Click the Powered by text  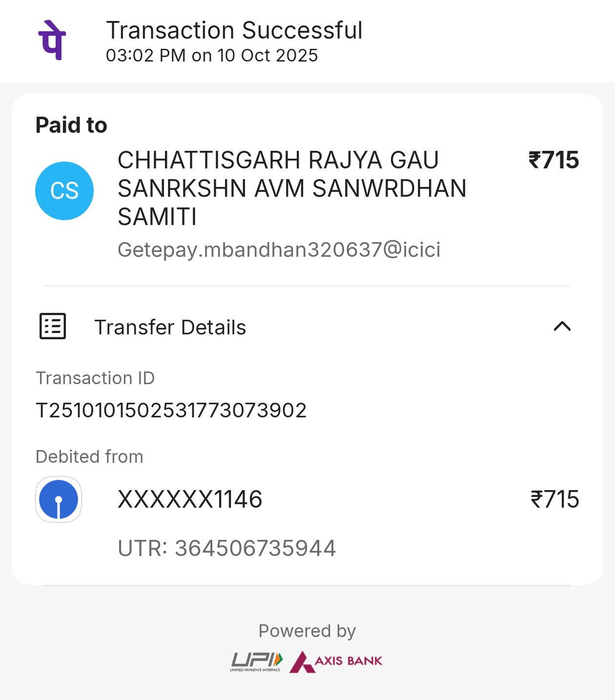307,631
